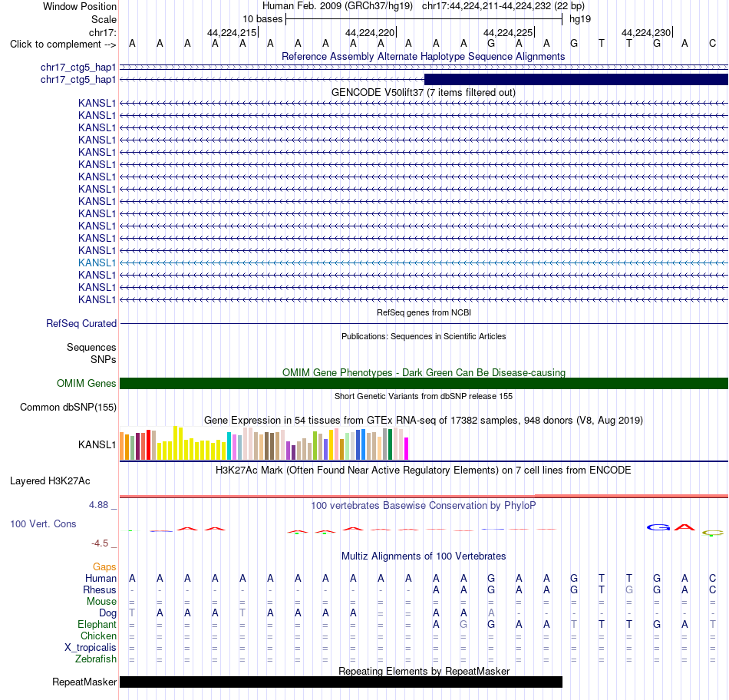Click the RefSeq Curated label
This screenshot has width=729, height=700.
pyautogui.click(x=81, y=323)
